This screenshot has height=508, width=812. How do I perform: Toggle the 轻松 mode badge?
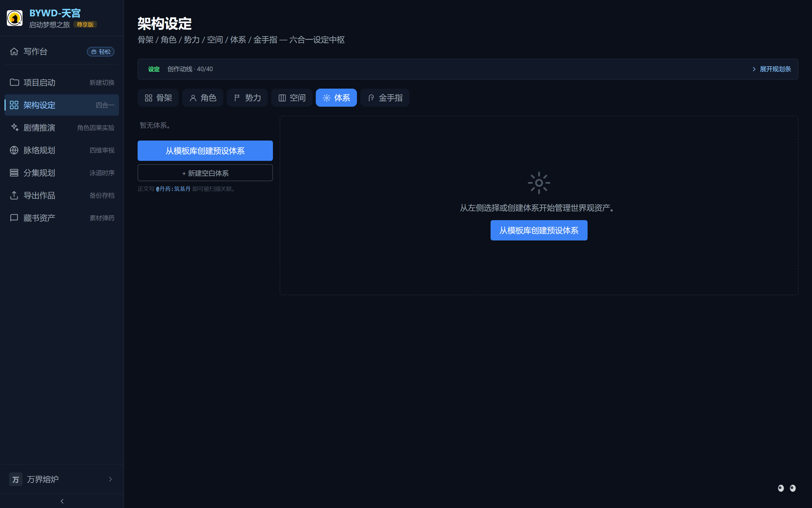pos(101,52)
